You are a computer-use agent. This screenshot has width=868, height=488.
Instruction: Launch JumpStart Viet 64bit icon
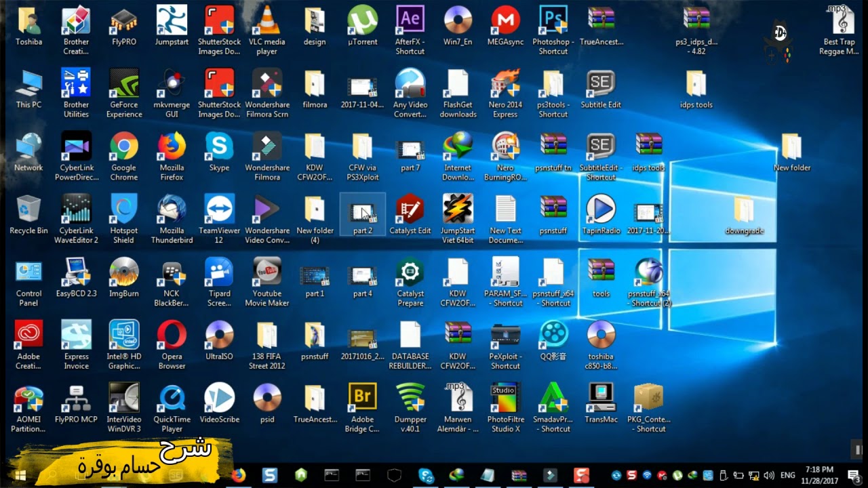pyautogui.click(x=458, y=209)
